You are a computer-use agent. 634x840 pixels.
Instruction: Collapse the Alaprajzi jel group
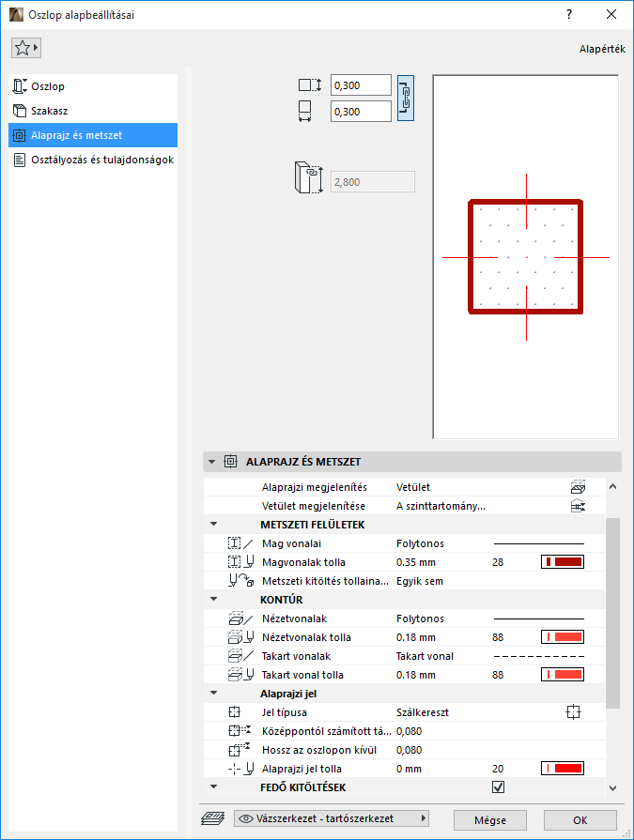214,694
